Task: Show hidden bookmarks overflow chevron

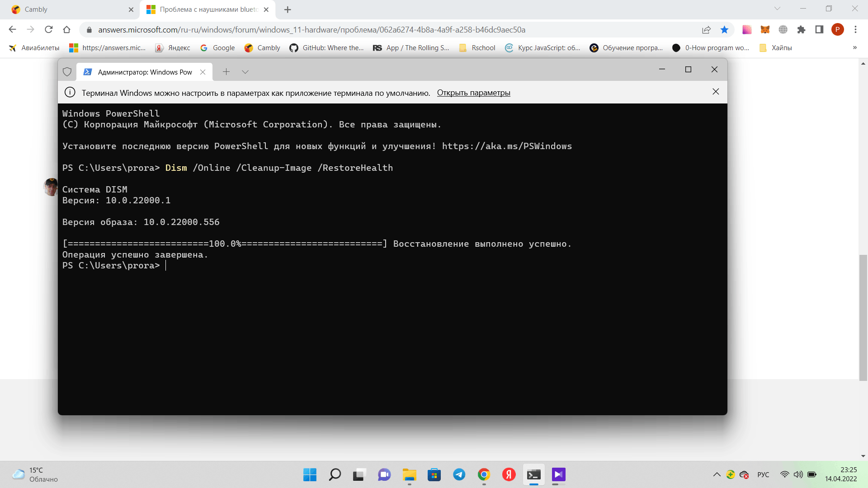Action: point(854,48)
